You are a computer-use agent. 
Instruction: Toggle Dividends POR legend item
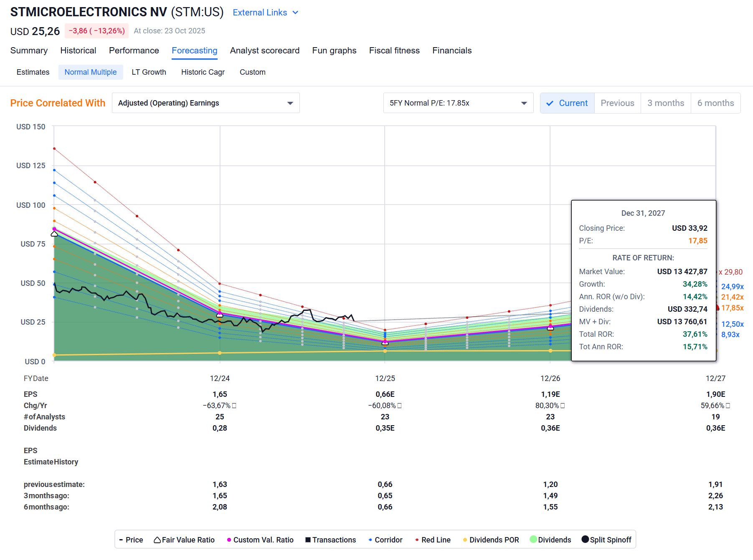click(x=491, y=540)
